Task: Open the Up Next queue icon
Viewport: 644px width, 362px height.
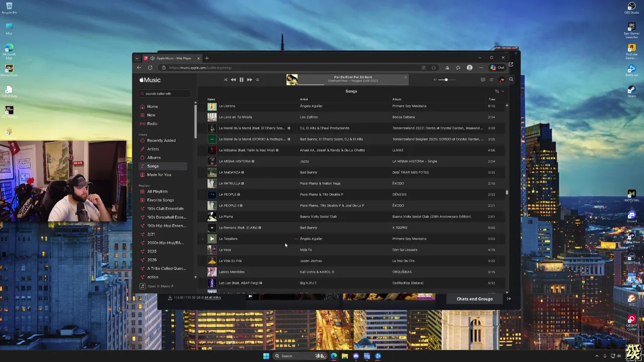Action: tap(492, 79)
